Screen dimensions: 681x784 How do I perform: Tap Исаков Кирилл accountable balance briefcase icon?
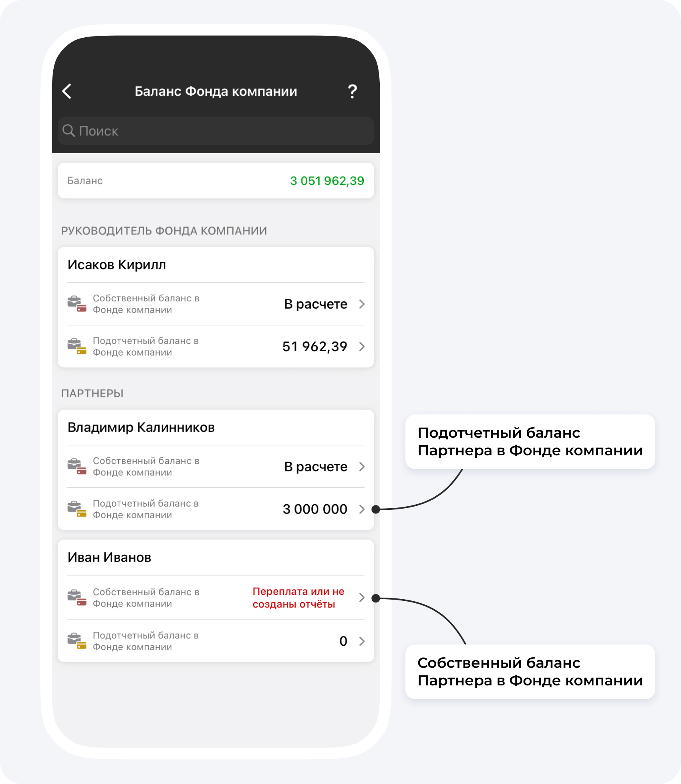coord(77,346)
